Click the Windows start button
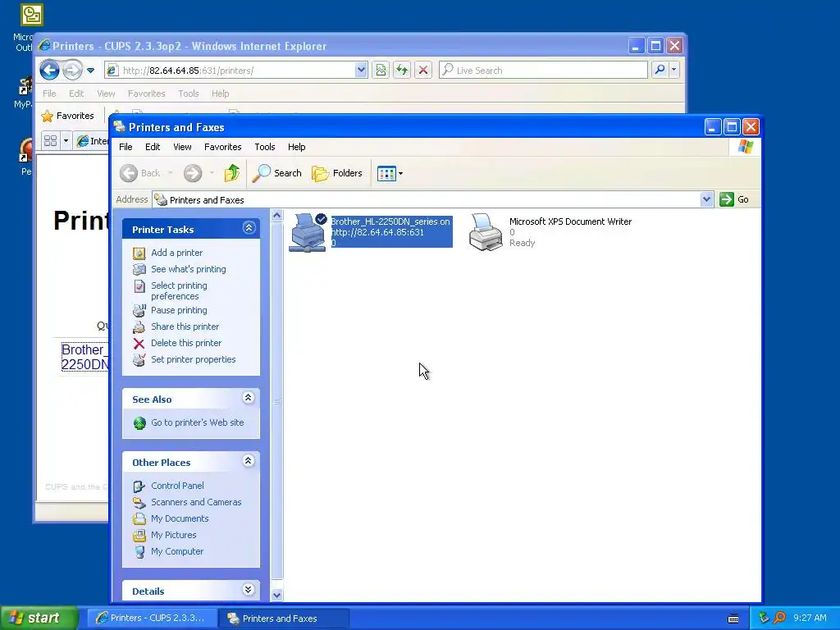Screen dimensions: 840x630 tap(39, 619)
